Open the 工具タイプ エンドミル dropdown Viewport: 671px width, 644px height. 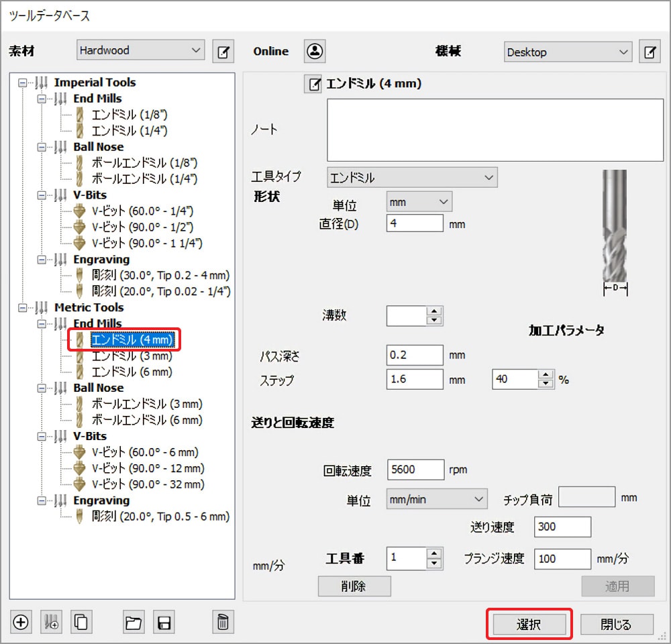[412, 178]
